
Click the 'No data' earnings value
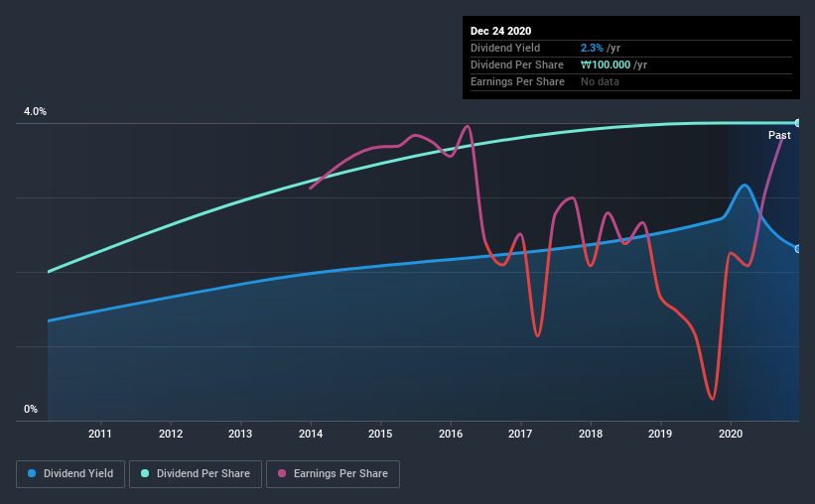600,81
